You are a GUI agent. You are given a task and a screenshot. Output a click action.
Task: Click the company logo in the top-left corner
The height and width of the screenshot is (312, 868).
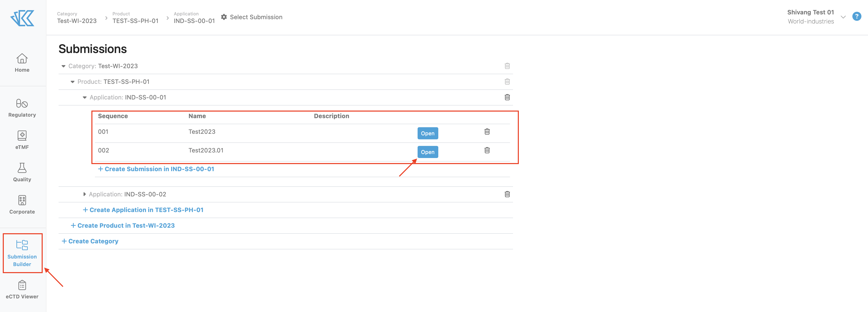coord(22,18)
